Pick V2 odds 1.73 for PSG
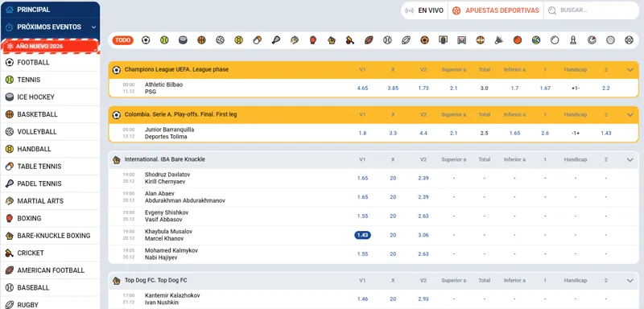 pyautogui.click(x=423, y=89)
